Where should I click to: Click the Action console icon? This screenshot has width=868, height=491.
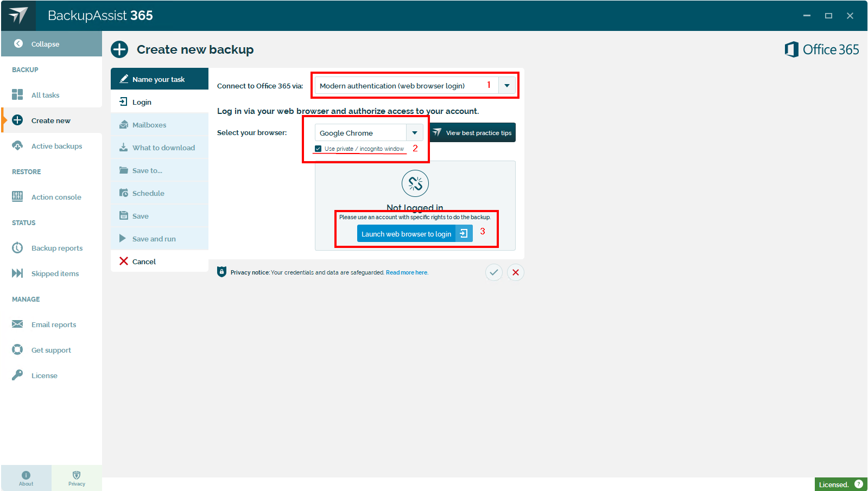click(x=17, y=196)
